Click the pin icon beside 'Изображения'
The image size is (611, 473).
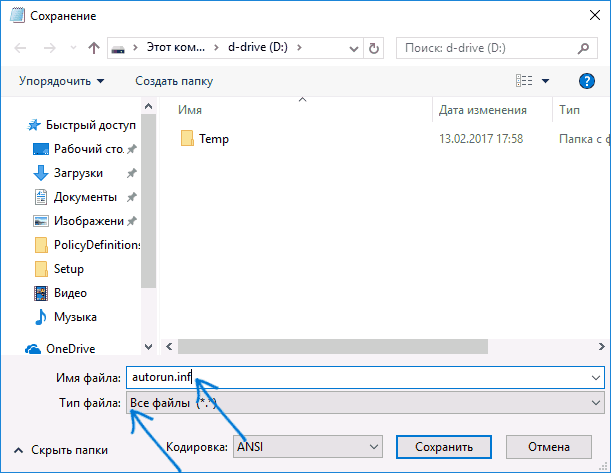tap(132, 221)
